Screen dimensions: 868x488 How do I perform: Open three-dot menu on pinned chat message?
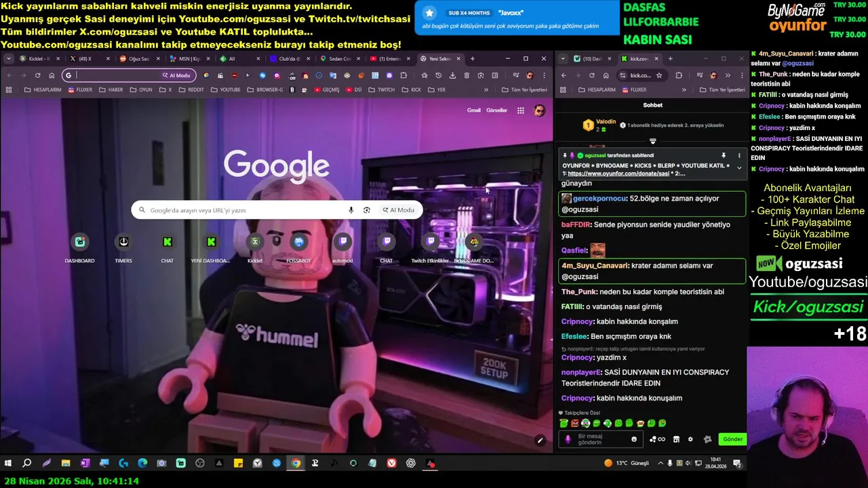tap(739, 155)
